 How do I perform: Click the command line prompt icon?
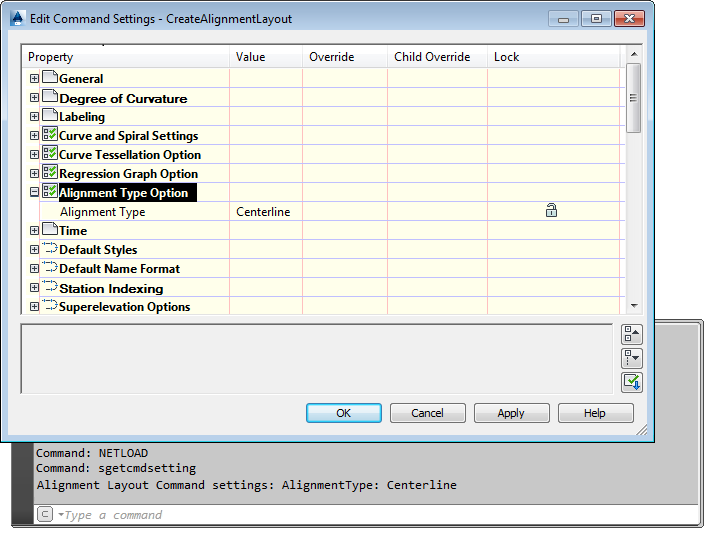point(45,515)
